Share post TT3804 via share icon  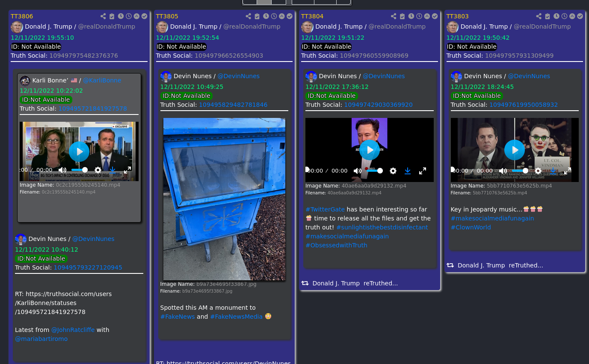[394, 16]
